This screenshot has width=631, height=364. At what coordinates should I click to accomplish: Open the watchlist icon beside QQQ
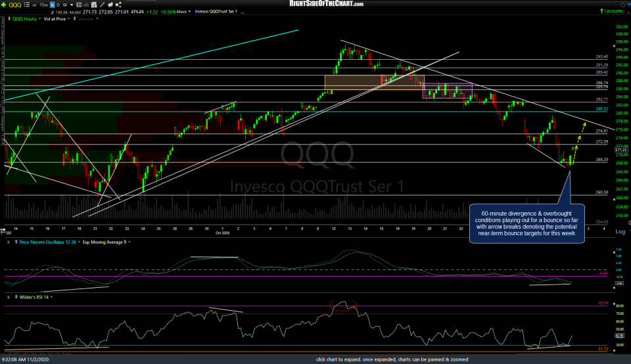point(26,5)
